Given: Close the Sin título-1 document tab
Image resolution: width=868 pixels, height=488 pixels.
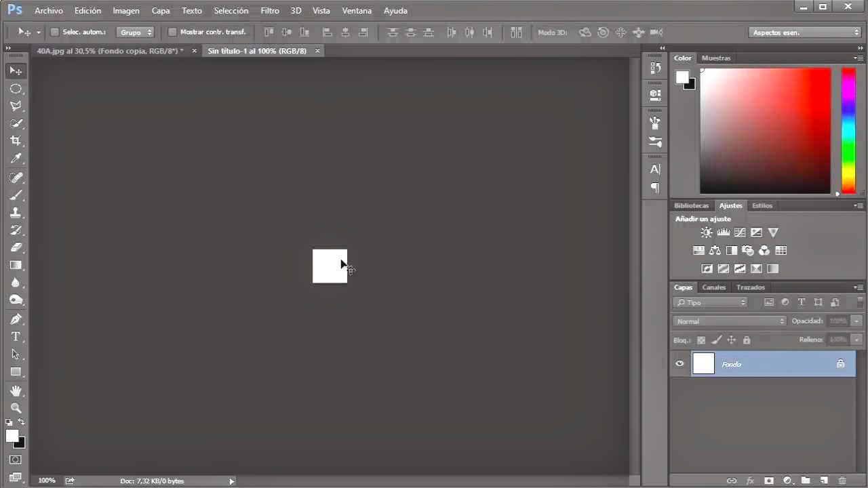Looking at the screenshot, I should [x=317, y=51].
